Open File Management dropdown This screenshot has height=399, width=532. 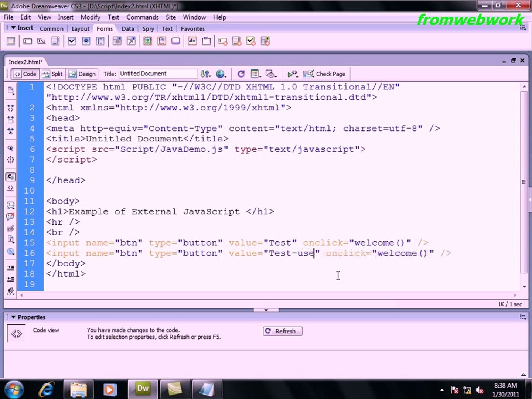click(x=206, y=74)
